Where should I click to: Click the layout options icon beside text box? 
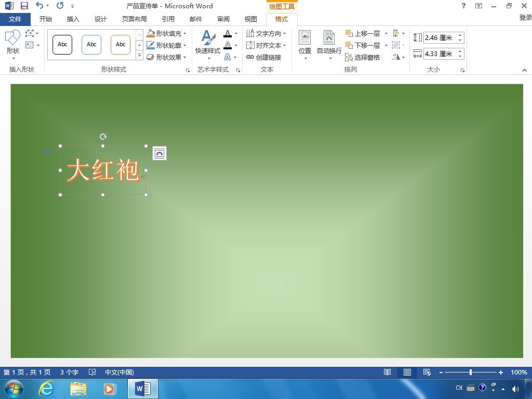(159, 153)
